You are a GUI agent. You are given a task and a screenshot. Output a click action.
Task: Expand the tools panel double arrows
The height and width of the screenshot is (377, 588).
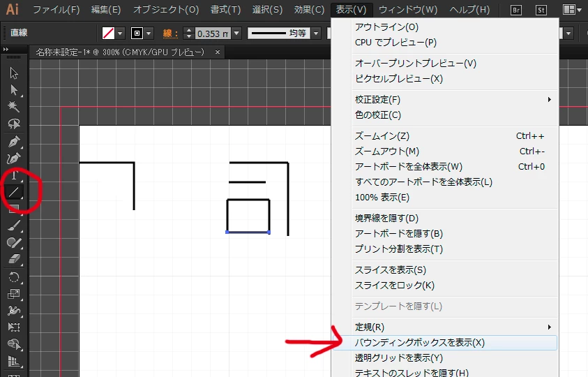coord(6,49)
